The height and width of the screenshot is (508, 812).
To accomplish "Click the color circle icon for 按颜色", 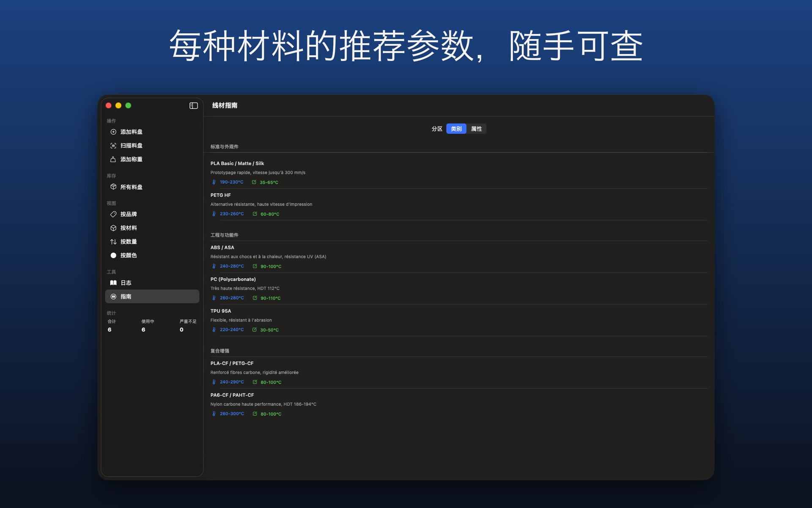I will point(113,255).
